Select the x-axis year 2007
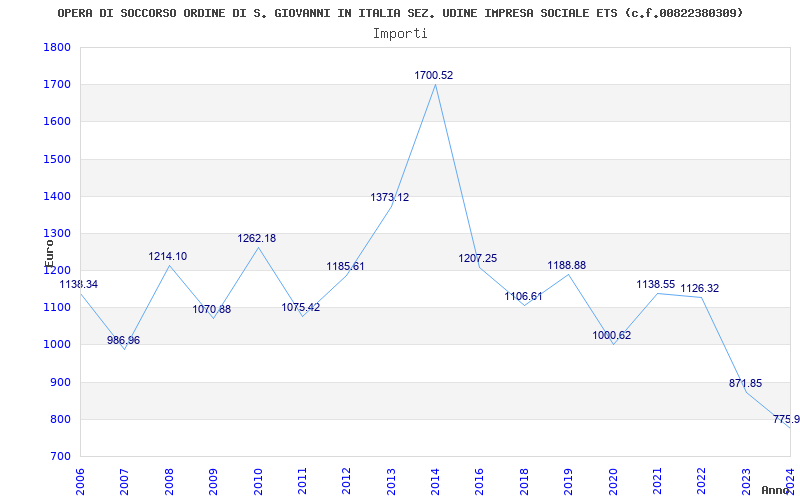Image resolution: width=800 pixels, height=500 pixels. (124, 481)
